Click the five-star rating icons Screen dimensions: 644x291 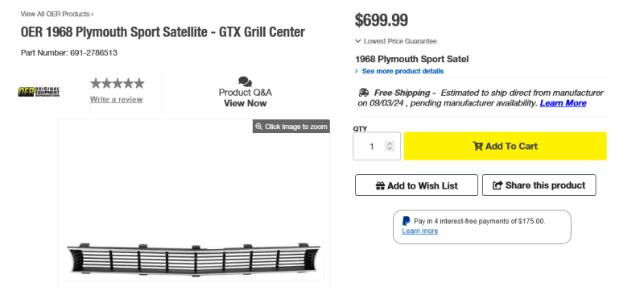[117, 84]
